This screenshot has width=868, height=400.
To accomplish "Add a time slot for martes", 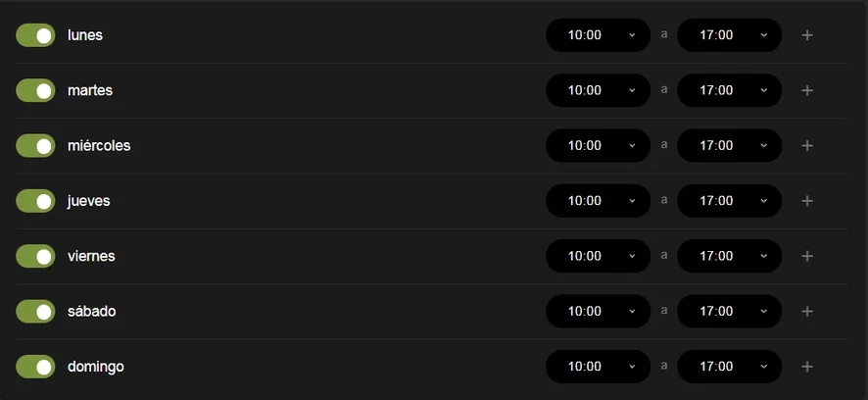I will point(807,90).
